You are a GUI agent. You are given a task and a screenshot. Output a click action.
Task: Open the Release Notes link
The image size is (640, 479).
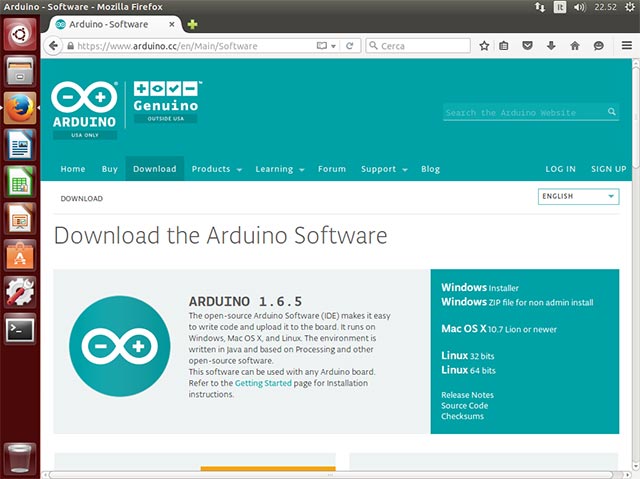point(467,395)
